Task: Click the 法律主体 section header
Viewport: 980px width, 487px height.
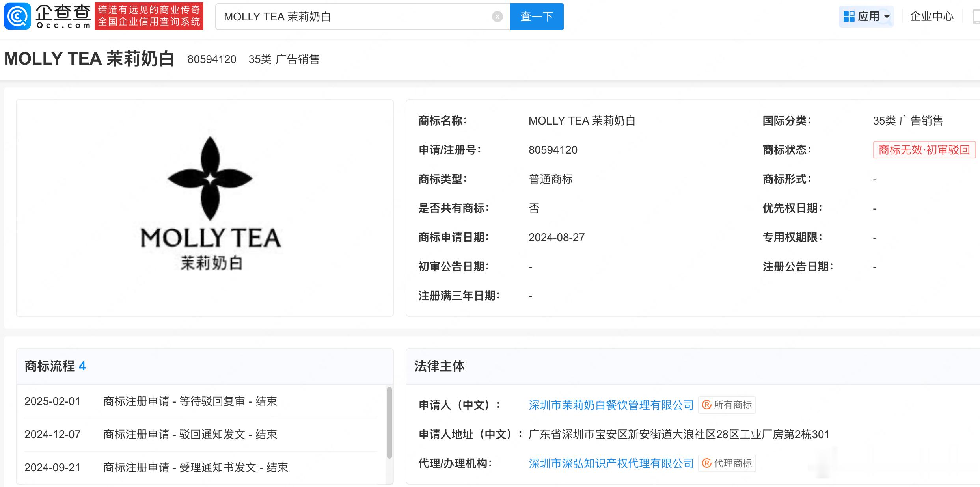Action: 440,366
